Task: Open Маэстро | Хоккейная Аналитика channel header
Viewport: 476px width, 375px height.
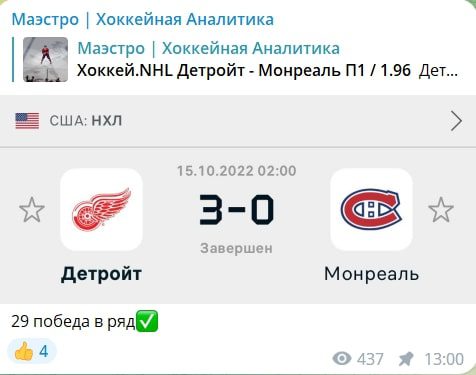Action: [x=143, y=19]
